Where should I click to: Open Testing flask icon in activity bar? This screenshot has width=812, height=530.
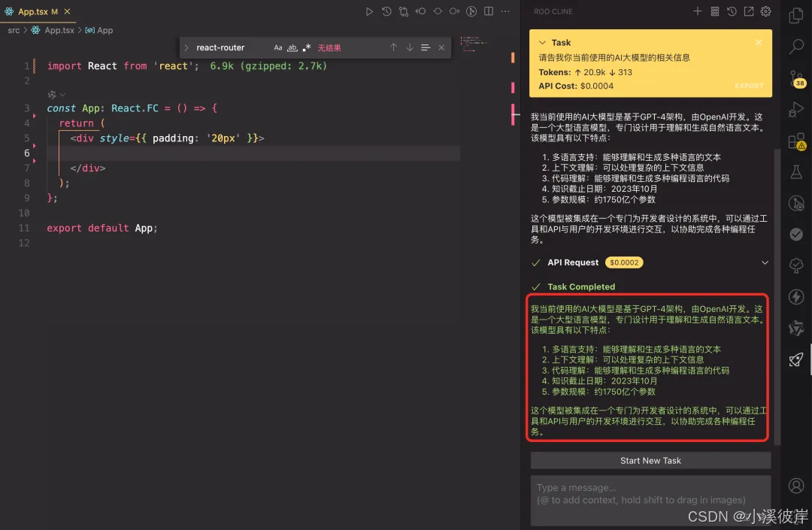[796, 172]
